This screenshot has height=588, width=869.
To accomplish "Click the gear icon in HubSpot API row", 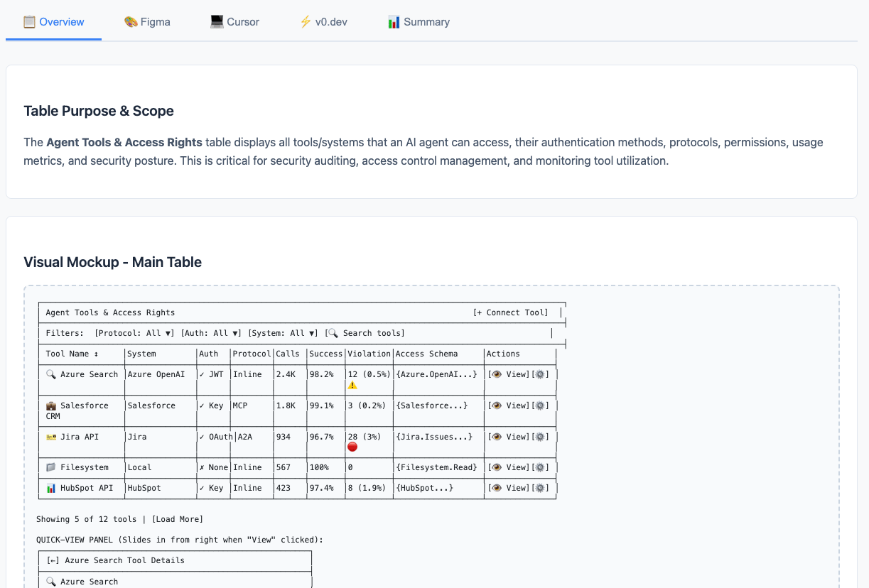I will [539, 488].
